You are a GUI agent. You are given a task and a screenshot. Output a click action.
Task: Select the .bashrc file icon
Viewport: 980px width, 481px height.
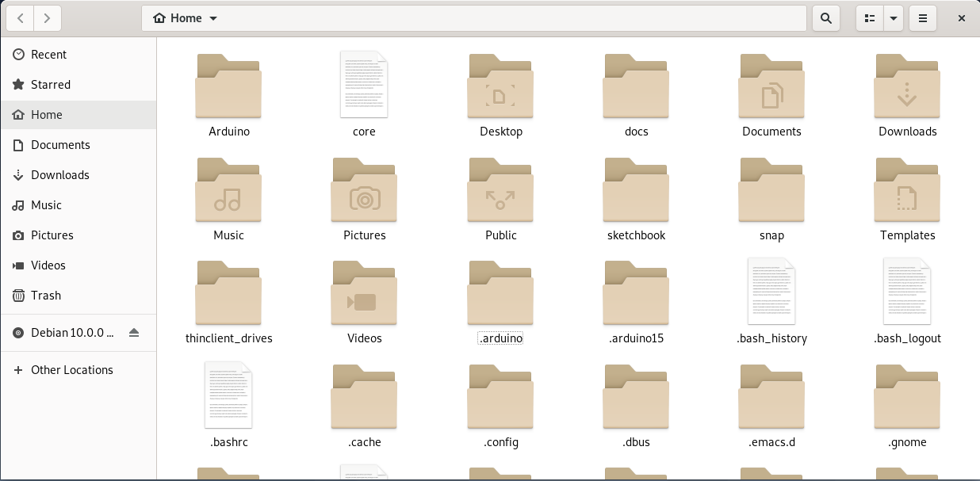228,395
